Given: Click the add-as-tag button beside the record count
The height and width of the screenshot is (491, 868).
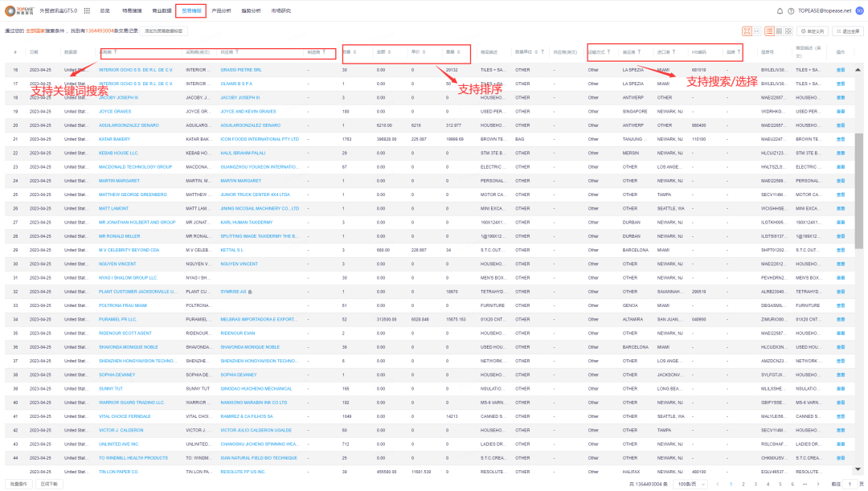Looking at the screenshot, I should pos(162,31).
